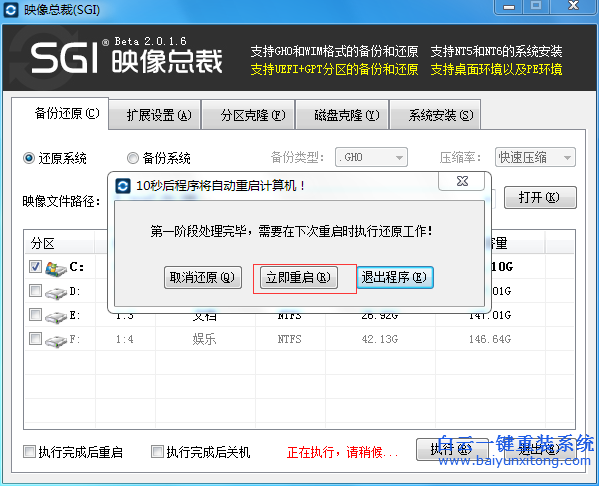The height and width of the screenshot is (486, 599).
Task: Click the 正在执行，请稍候 status text
Action: coord(342,452)
